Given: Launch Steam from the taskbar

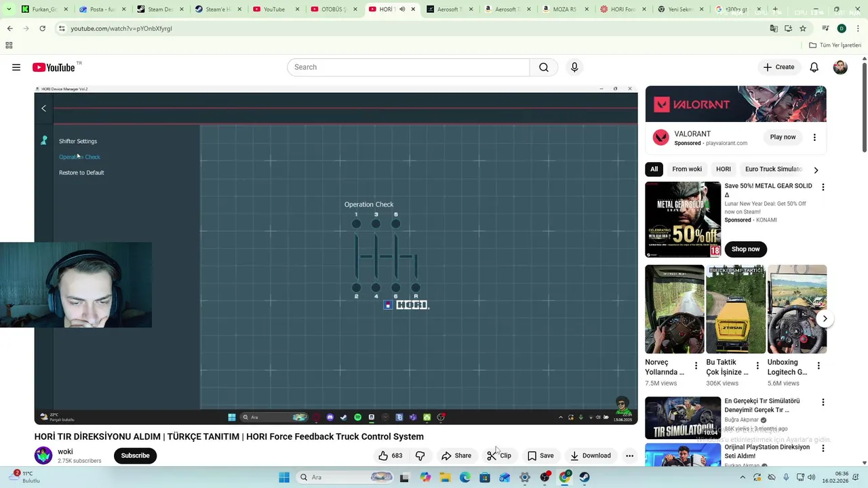Looking at the screenshot, I should [x=585, y=477].
